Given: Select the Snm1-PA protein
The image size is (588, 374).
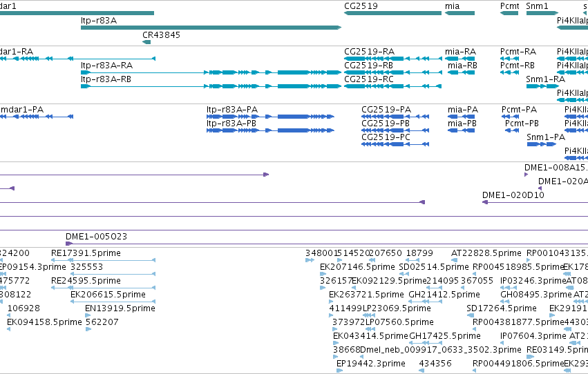Looking at the screenshot, I should (x=542, y=144).
